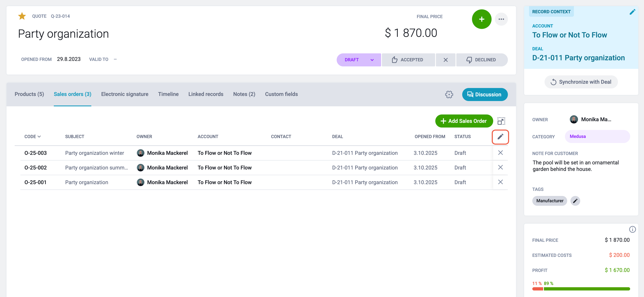Open the Medusa category selector
Image resolution: width=644 pixels, height=297 pixels.
(597, 136)
